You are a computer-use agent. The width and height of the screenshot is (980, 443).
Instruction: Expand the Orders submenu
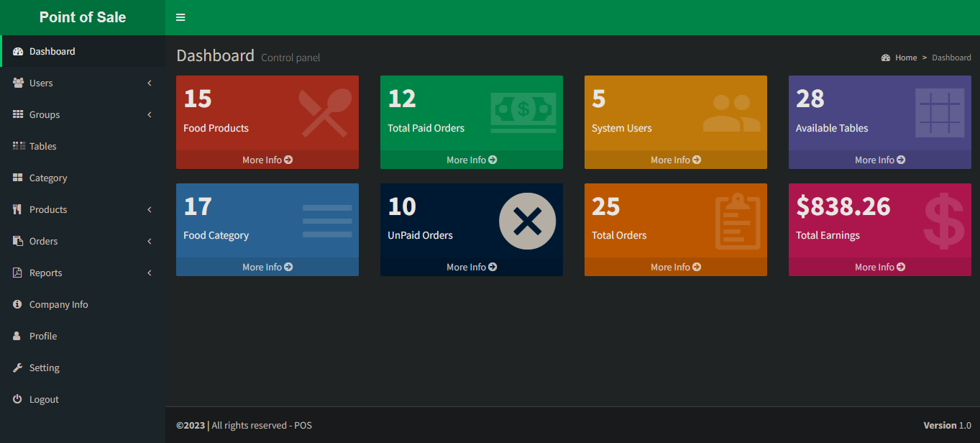tap(150, 241)
